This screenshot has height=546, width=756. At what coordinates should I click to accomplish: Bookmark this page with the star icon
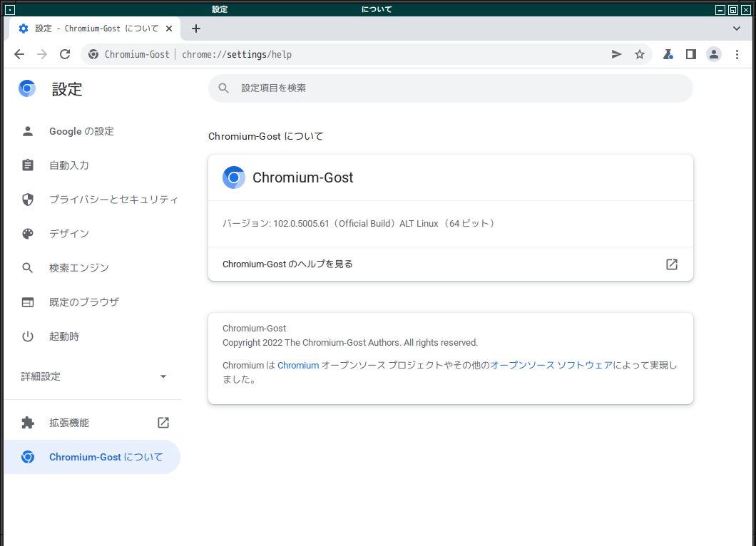tap(639, 54)
